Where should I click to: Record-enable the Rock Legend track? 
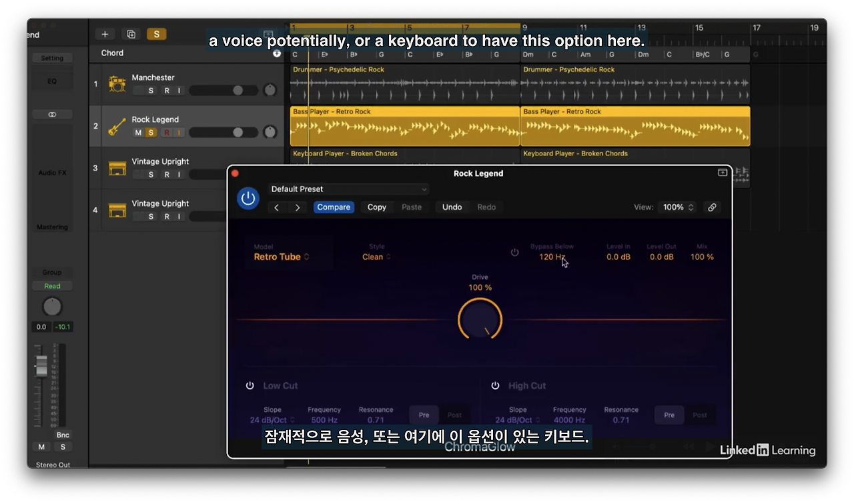[x=167, y=133]
